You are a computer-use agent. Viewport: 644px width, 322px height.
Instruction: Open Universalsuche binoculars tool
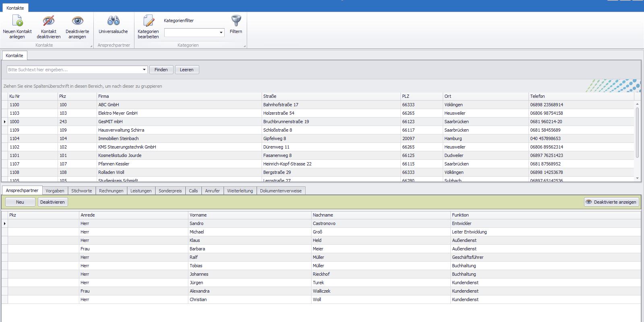[x=113, y=21]
